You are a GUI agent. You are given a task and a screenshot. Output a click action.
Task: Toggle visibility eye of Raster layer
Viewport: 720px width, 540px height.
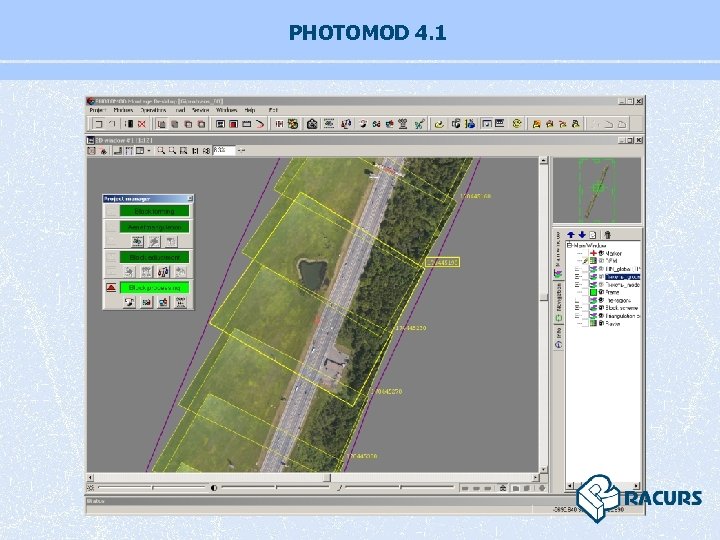pyautogui.click(x=601, y=324)
